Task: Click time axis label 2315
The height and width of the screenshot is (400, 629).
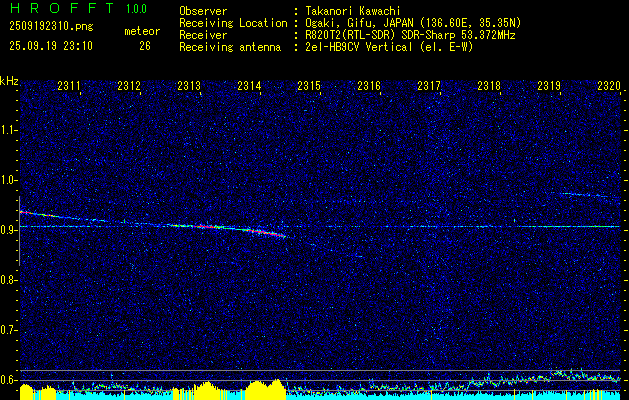Action: click(x=309, y=85)
